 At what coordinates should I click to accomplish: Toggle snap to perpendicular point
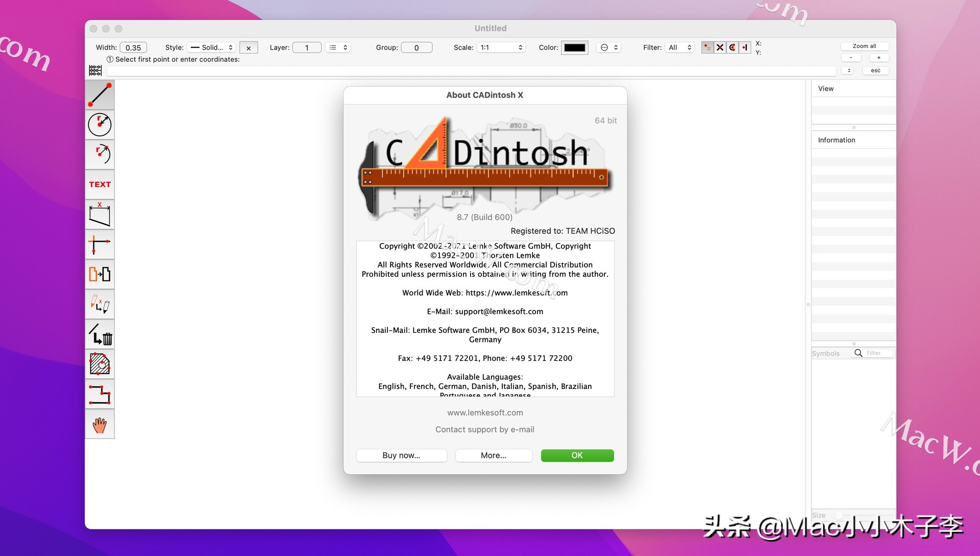coord(745,47)
